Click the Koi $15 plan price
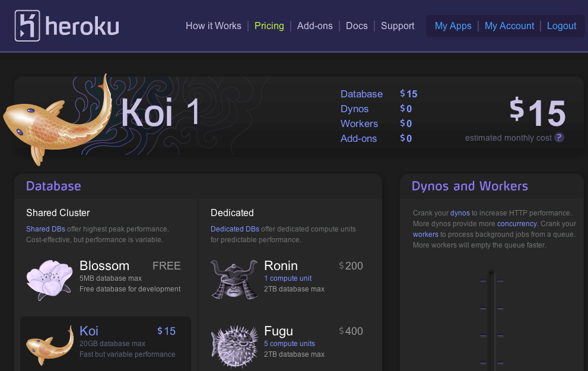The height and width of the screenshot is (371, 588). [x=166, y=331]
